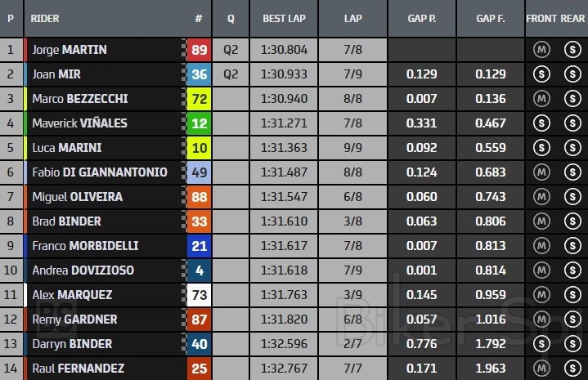Click the BEST LAP column header
Screen dimensions: 588x380
pos(285,18)
